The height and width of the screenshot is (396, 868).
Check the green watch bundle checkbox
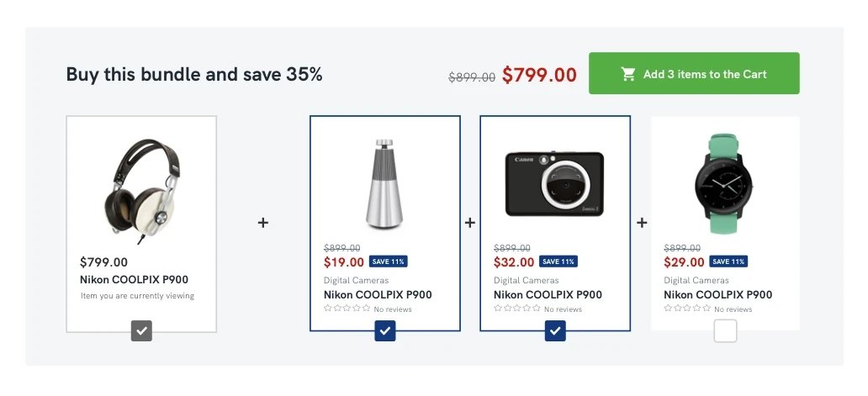[725, 331]
